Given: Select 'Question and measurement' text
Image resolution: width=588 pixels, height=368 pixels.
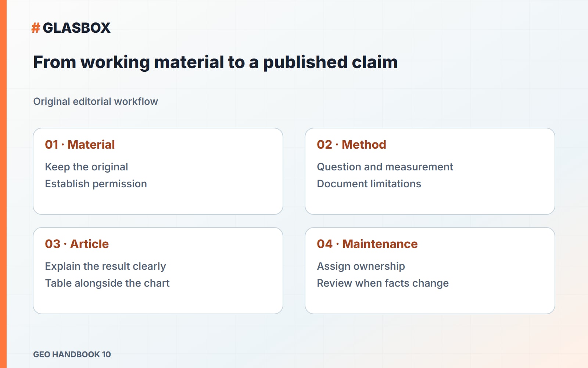Looking at the screenshot, I should click(385, 167).
